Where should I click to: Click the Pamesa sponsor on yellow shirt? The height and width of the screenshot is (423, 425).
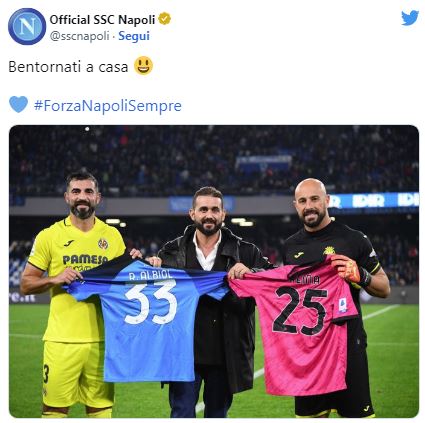click(x=85, y=260)
